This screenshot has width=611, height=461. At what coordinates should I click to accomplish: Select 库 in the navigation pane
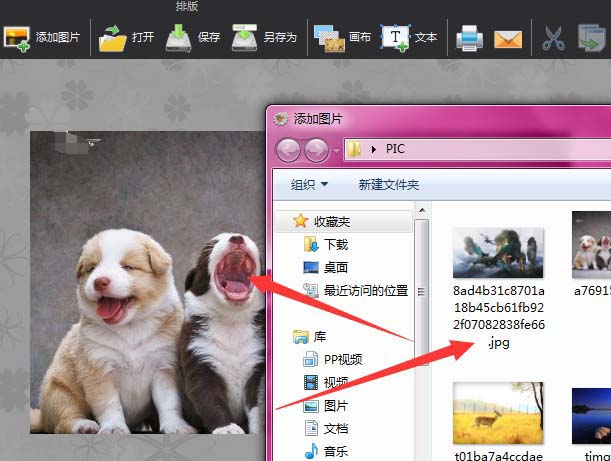click(x=310, y=336)
